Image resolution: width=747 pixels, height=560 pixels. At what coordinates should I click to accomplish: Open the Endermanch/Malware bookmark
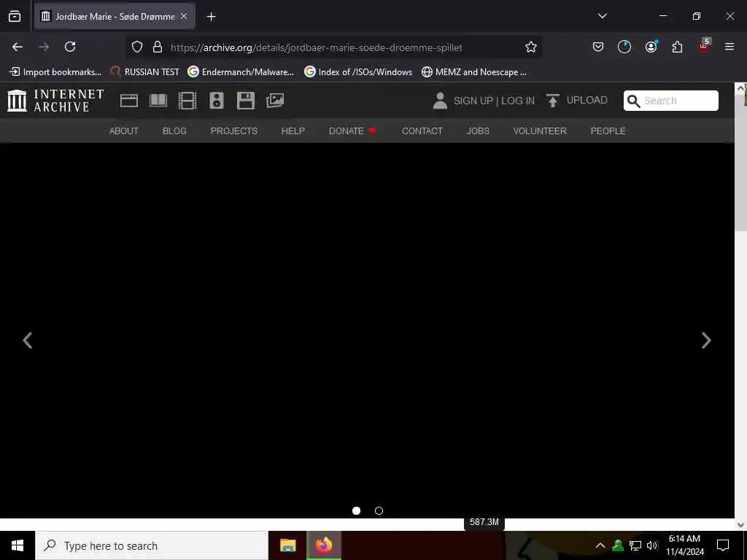click(241, 72)
